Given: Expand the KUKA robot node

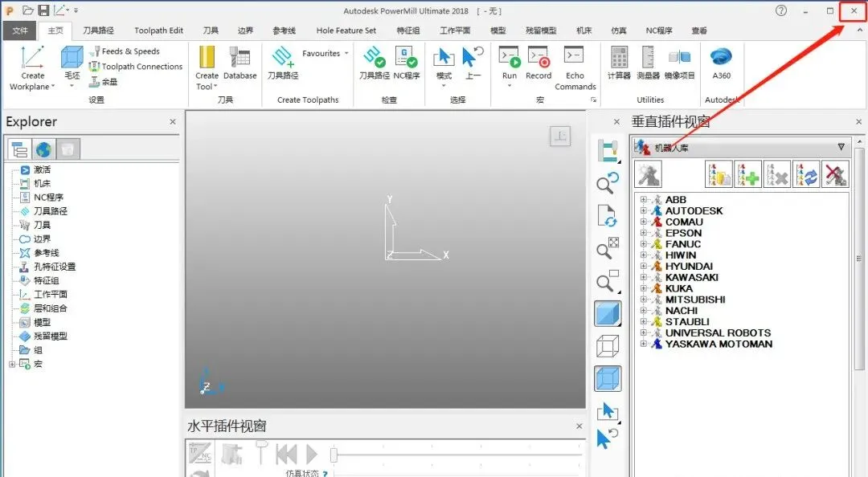Looking at the screenshot, I should coord(643,288).
